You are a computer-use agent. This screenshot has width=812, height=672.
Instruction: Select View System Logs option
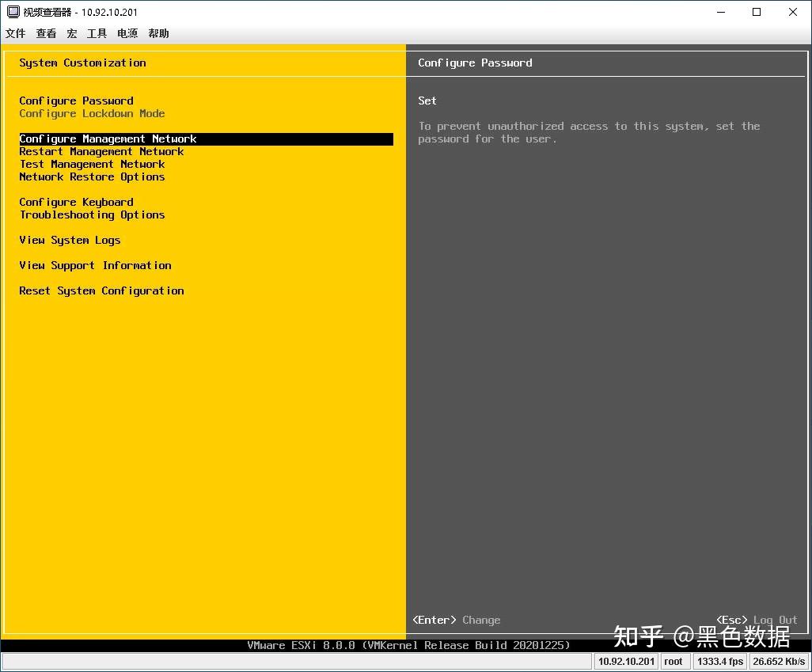point(70,240)
